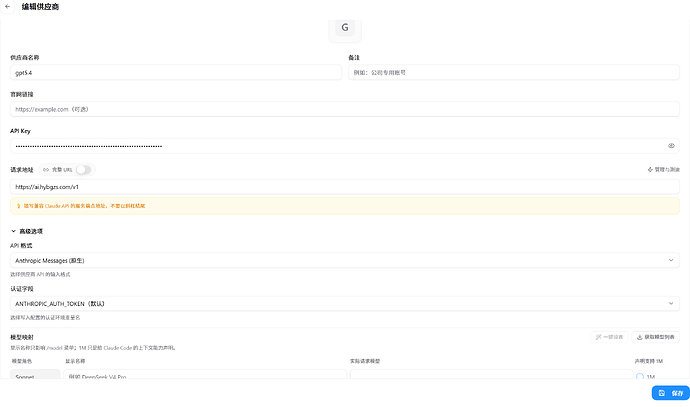Reveal the API Key with eye icon

(671, 146)
